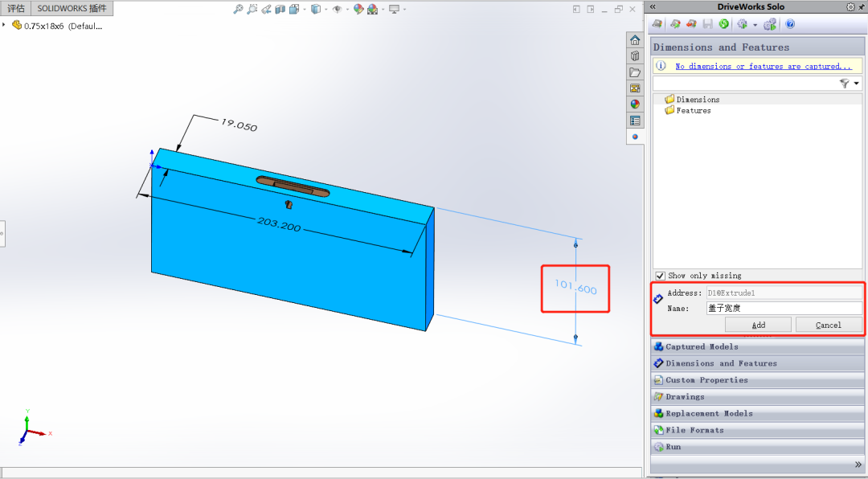Image resolution: width=868 pixels, height=479 pixels.
Task: Click the Section View icon
Action: pos(280,9)
